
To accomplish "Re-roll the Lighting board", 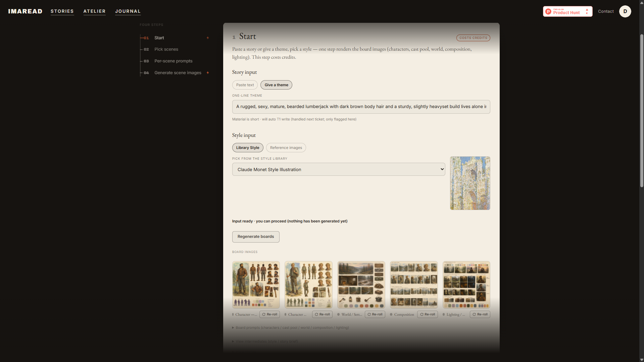I will pos(480,314).
